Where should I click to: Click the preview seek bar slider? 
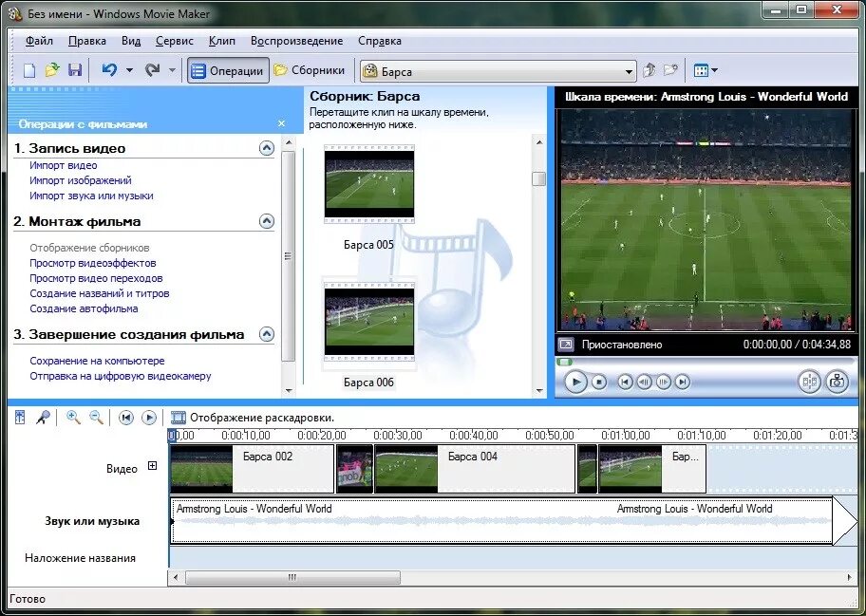tap(564, 362)
